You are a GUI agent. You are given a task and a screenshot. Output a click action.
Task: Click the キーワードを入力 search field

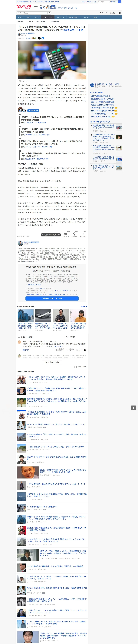32,13
